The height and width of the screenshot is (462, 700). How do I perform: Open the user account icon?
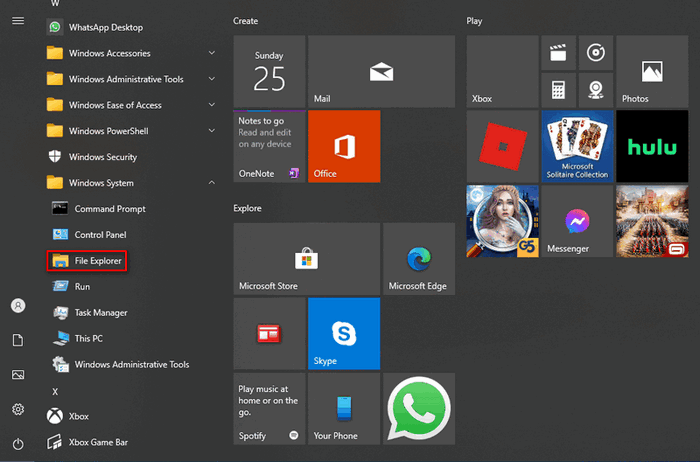18,306
